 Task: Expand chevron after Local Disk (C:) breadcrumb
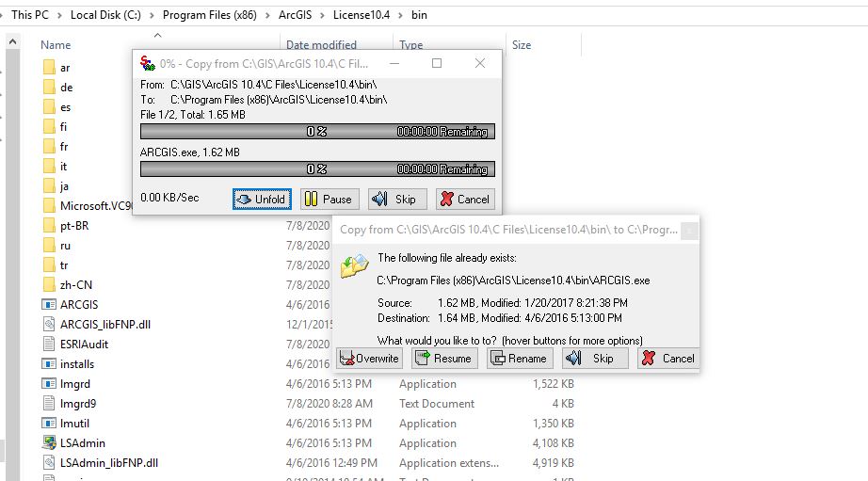point(152,15)
